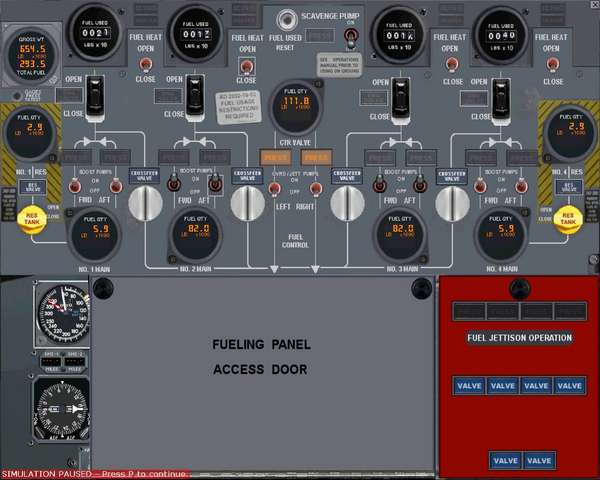Click the first VALVE button under Fuel Jettison Operation
Viewport: 600px width, 480px height.
pos(469,385)
